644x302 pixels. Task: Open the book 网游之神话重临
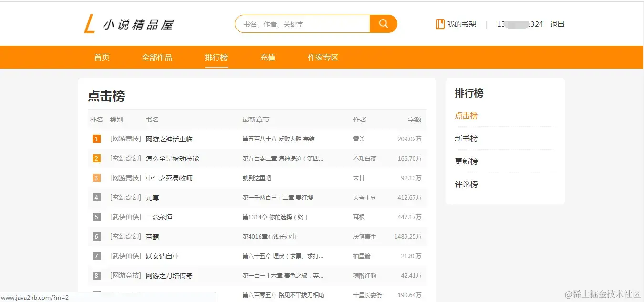pyautogui.click(x=169, y=139)
